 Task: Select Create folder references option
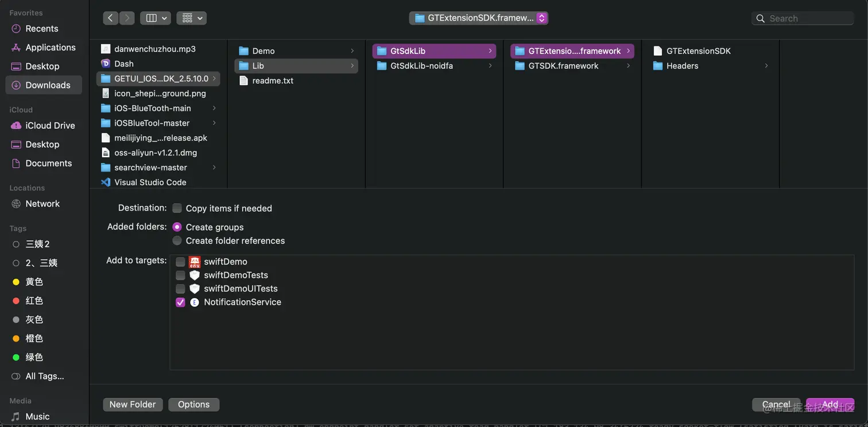[177, 240]
